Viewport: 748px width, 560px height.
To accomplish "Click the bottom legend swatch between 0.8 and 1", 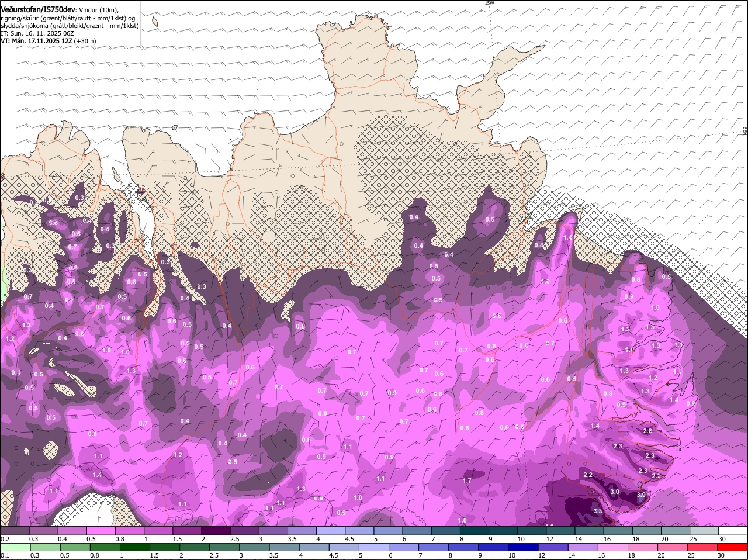I will pos(105,548).
